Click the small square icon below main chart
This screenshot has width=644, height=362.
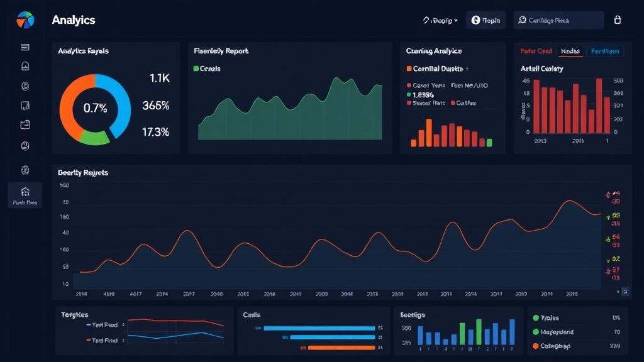[626, 292]
